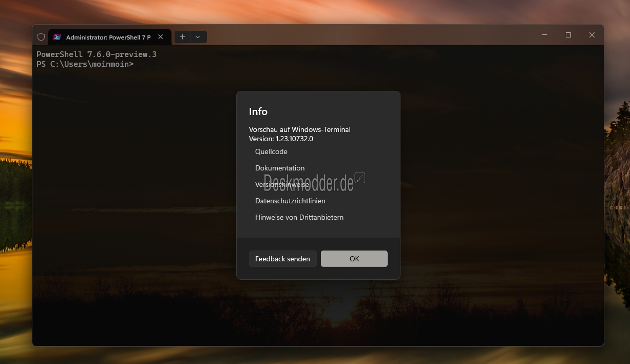Open the Dokumentation link

280,168
